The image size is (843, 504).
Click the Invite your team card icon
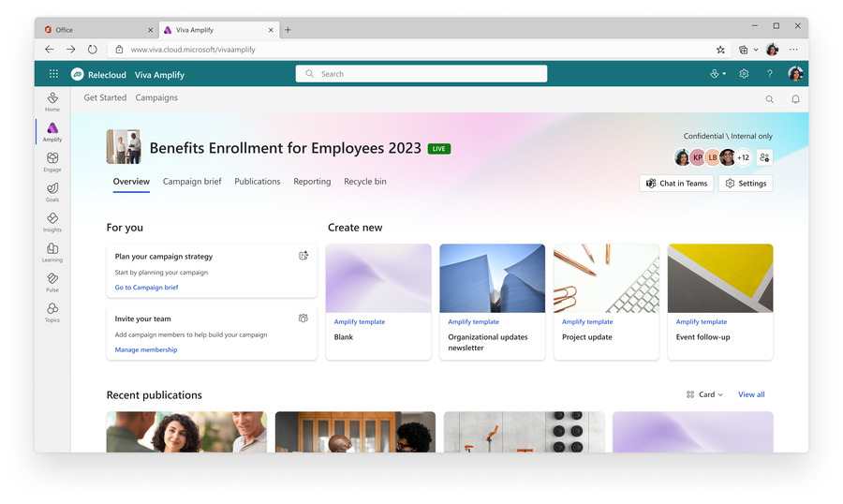tap(303, 318)
